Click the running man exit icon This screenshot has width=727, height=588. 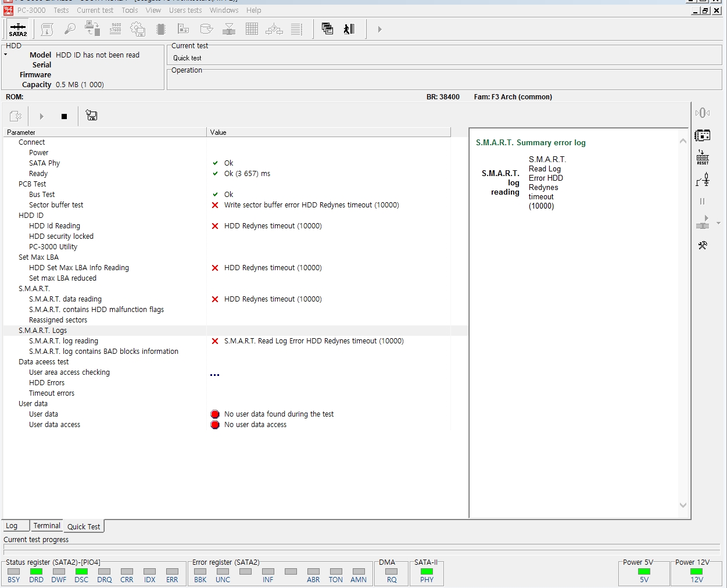349,29
